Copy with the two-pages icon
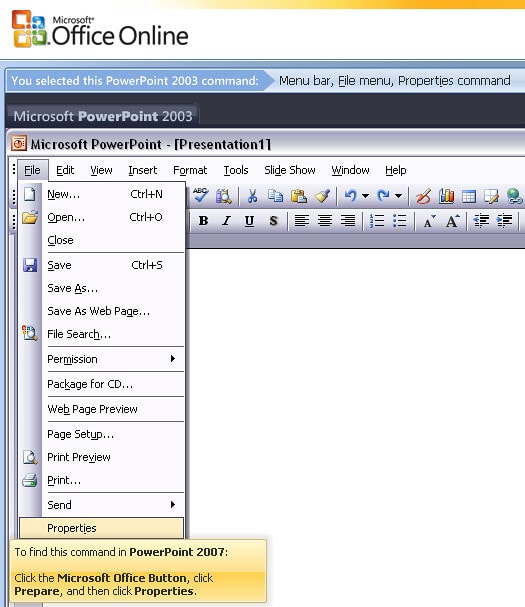The width and height of the screenshot is (525, 607). pos(275,196)
